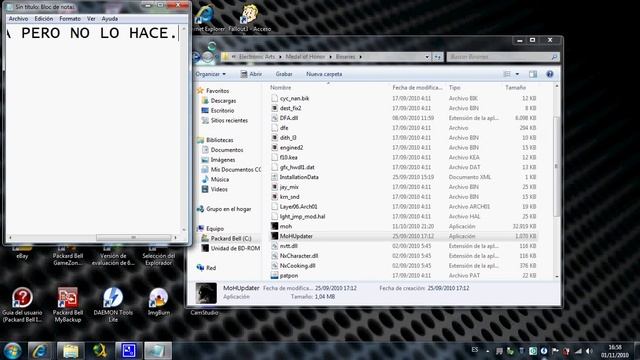Select Favoritos in the navigation pane

tap(217, 91)
